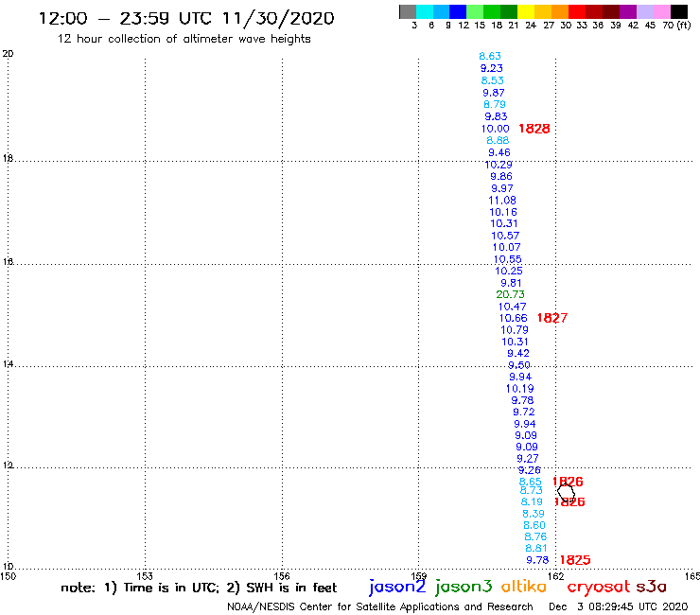Select the 10.29 value on the 18 line
700x615 pixels.
click(x=499, y=165)
